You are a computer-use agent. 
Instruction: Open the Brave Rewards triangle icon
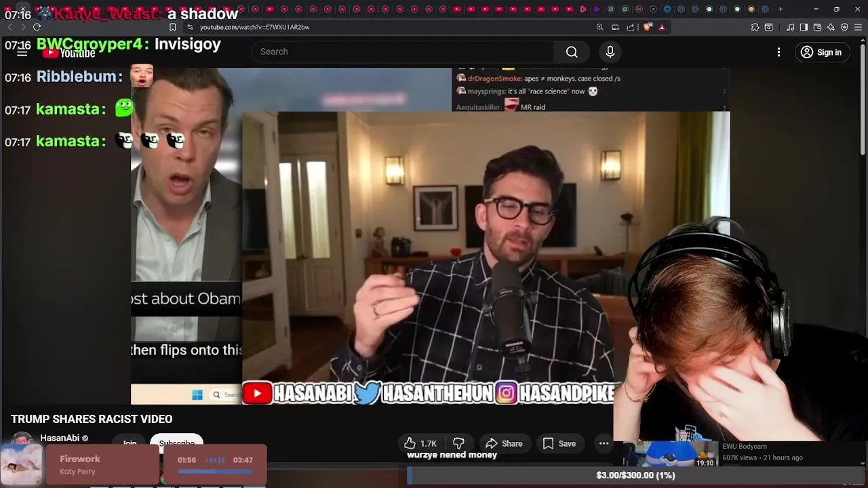pyautogui.click(x=662, y=27)
